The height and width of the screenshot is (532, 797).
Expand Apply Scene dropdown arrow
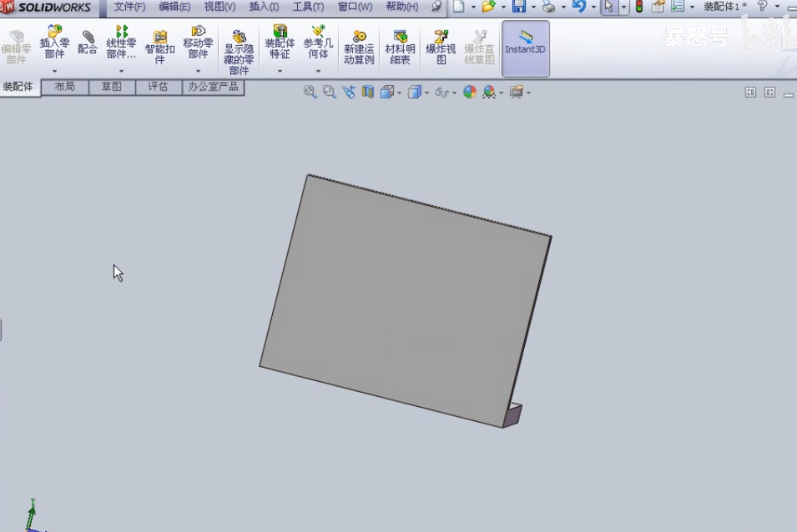(x=501, y=93)
